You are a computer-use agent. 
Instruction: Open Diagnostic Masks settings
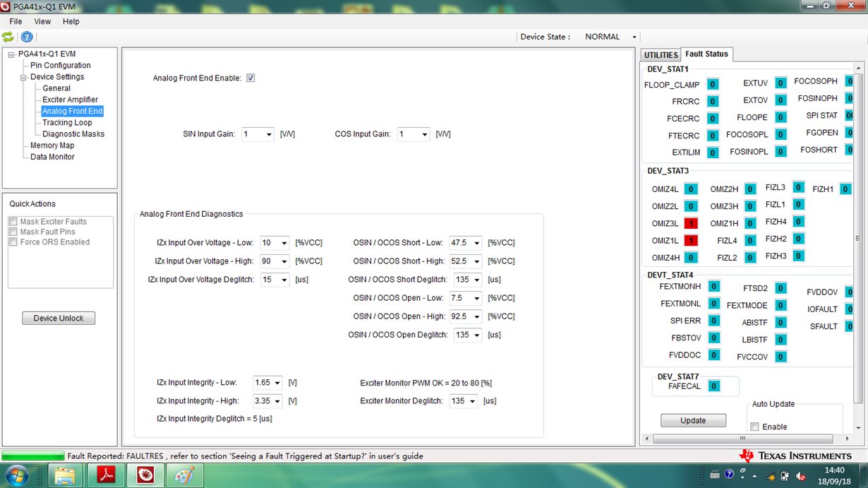(73, 133)
